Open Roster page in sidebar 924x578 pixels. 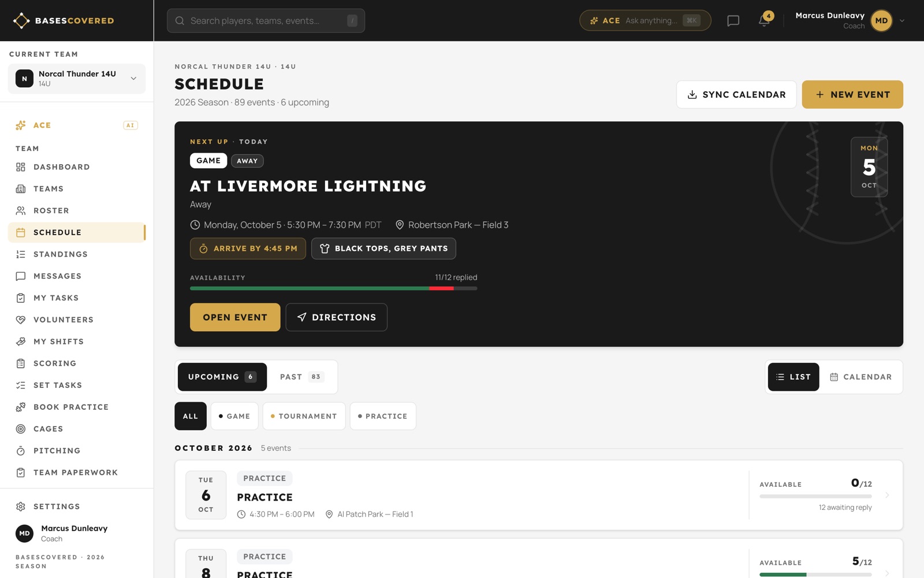[x=77, y=210]
